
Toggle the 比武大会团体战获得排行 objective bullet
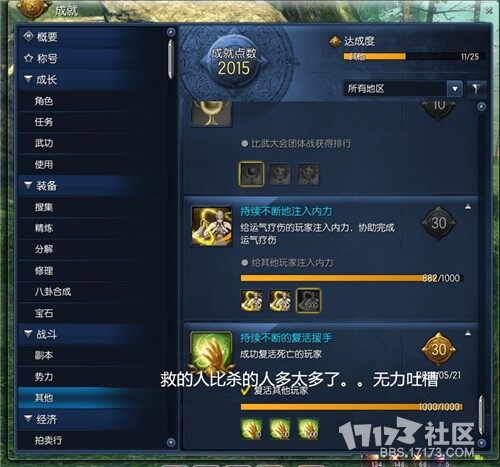[x=245, y=144]
